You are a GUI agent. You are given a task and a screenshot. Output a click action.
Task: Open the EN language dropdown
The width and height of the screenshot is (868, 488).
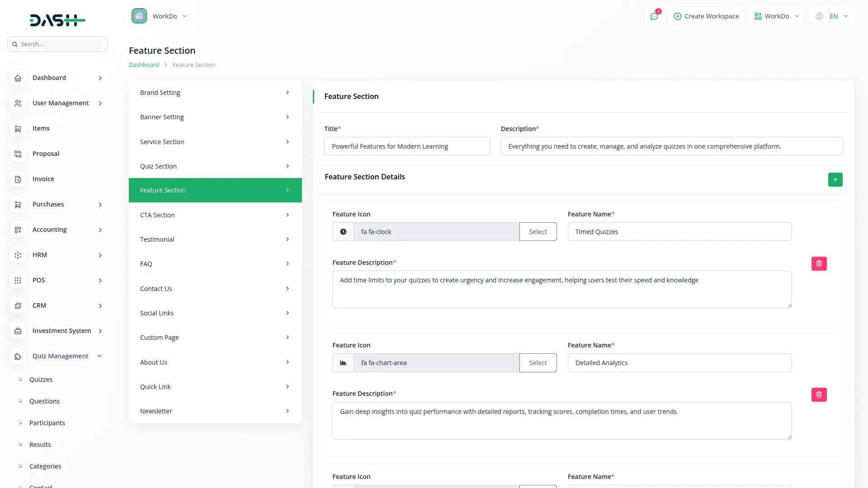[x=832, y=16]
